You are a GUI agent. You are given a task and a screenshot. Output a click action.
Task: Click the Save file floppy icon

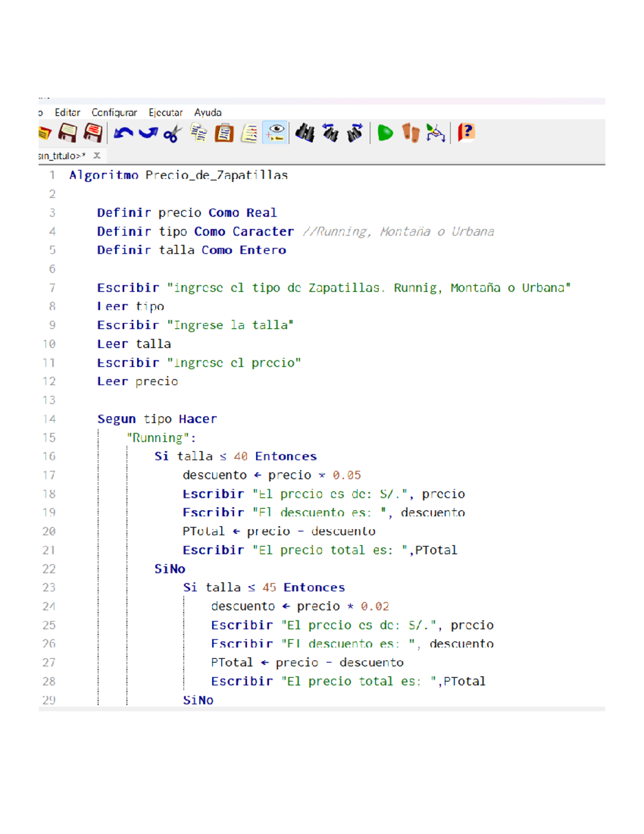(x=68, y=133)
